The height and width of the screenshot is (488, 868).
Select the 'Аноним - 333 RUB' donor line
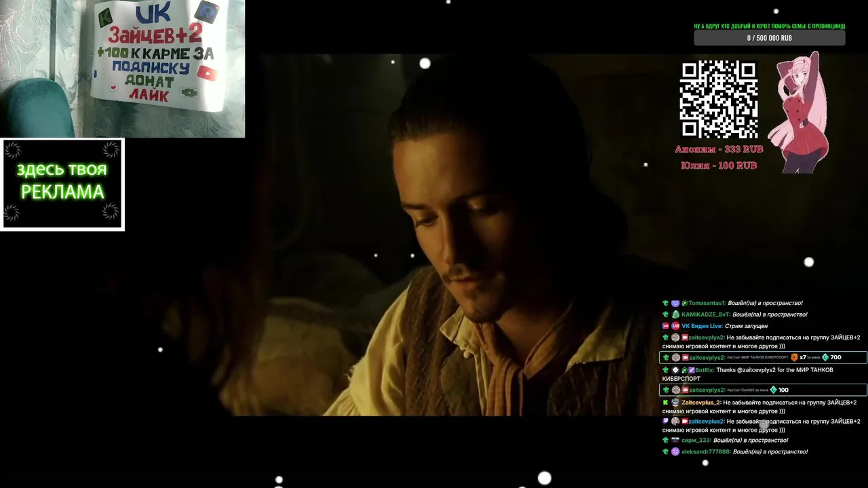719,149
